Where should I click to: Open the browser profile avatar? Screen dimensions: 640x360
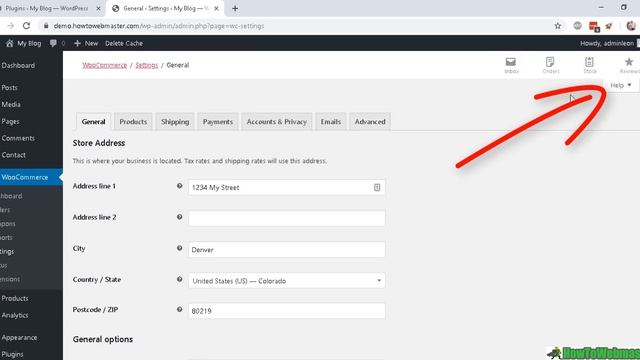[x=631, y=26]
